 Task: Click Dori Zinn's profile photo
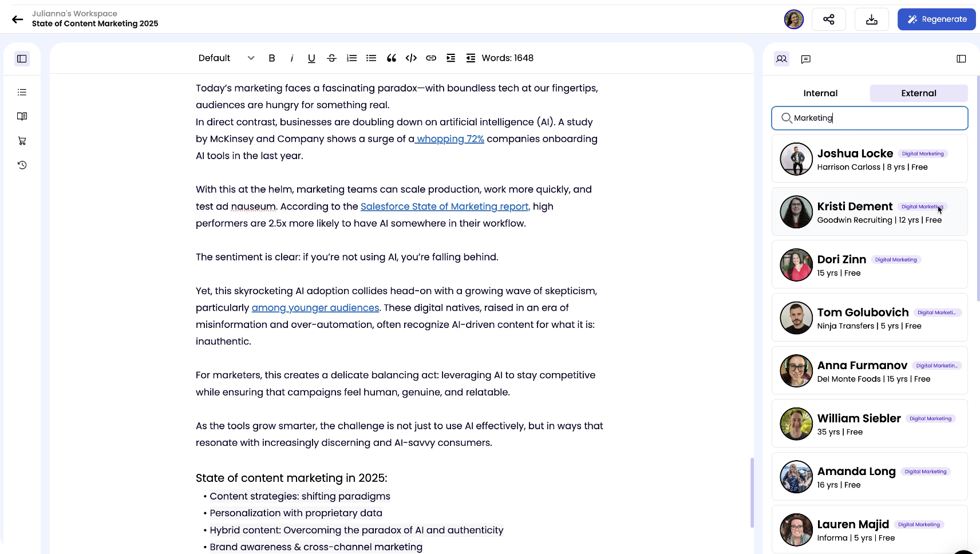[x=796, y=265]
